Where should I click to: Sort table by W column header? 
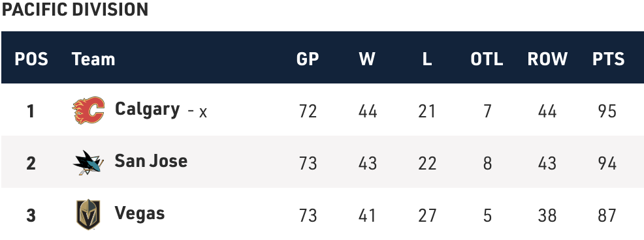(x=367, y=59)
